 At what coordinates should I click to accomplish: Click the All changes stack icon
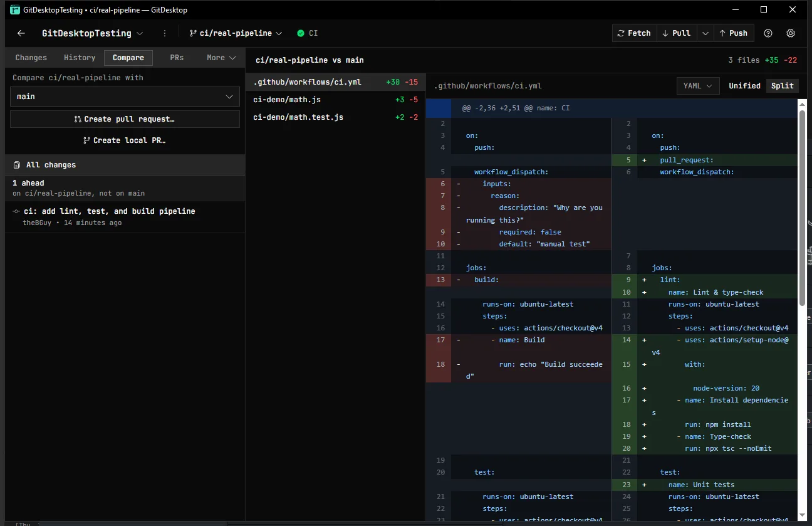17,165
